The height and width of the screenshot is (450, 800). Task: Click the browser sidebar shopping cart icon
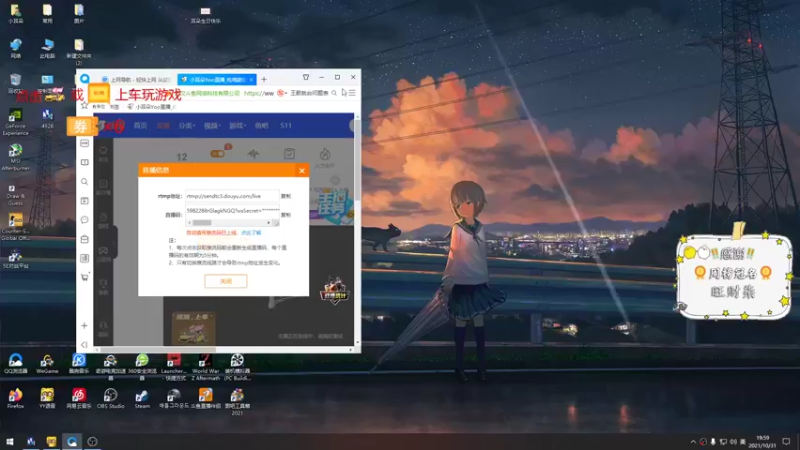(x=85, y=277)
